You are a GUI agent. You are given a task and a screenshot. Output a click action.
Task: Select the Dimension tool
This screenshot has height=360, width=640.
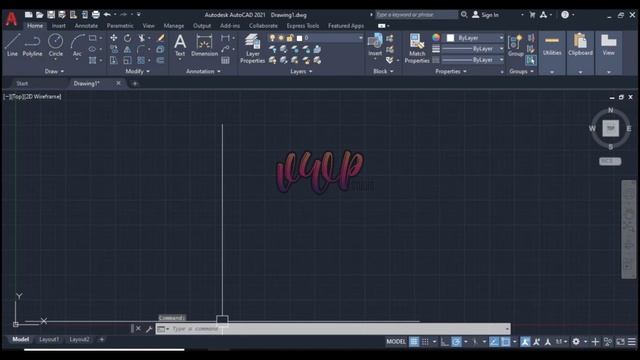click(204, 45)
